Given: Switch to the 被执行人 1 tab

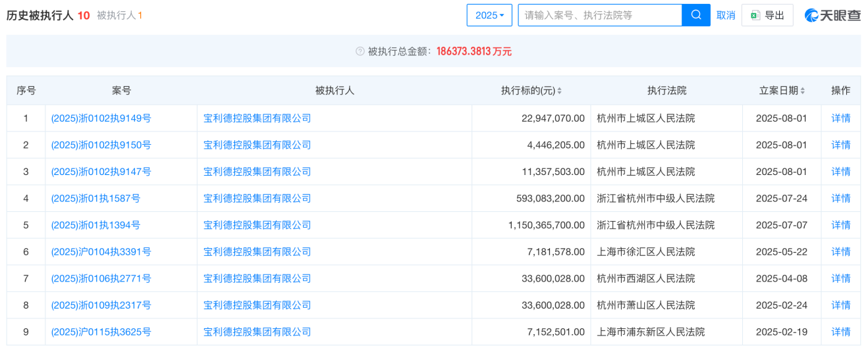Looking at the screenshot, I should click(119, 15).
